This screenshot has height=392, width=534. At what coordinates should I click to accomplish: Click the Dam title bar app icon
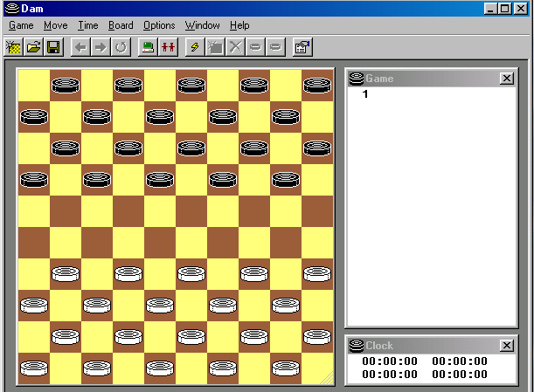pos(12,9)
